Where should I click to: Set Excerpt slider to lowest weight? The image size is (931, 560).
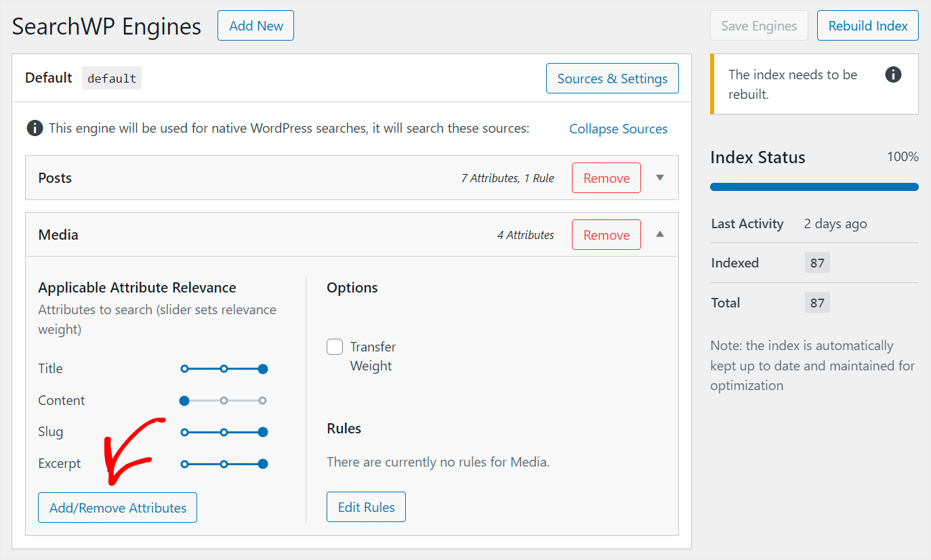tap(184, 464)
